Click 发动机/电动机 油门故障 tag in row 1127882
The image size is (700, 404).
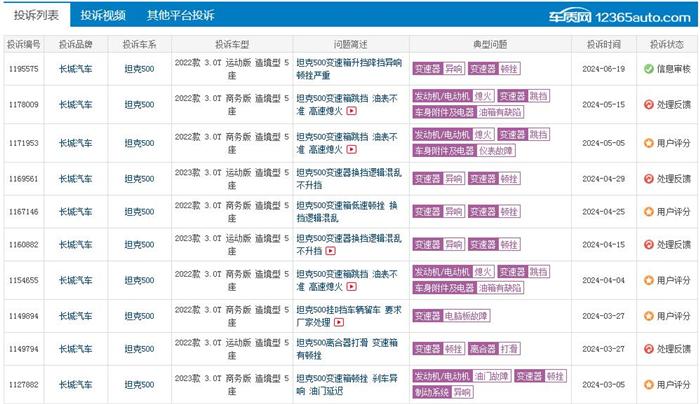tap(462, 376)
